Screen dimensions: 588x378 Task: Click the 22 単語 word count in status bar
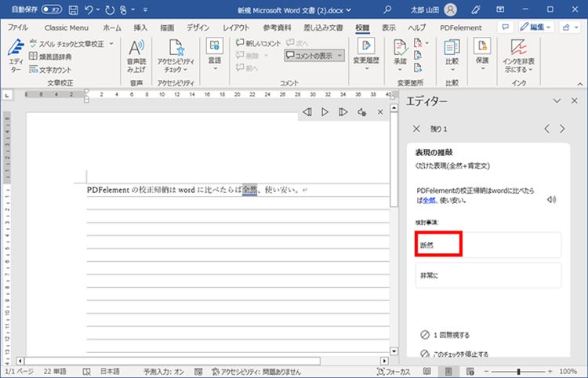pos(55,371)
